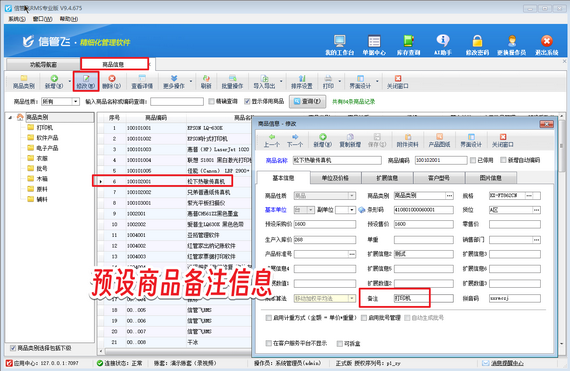Click the product name search input
This screenshot has height=371, width=570.
(x=177, y=101)
